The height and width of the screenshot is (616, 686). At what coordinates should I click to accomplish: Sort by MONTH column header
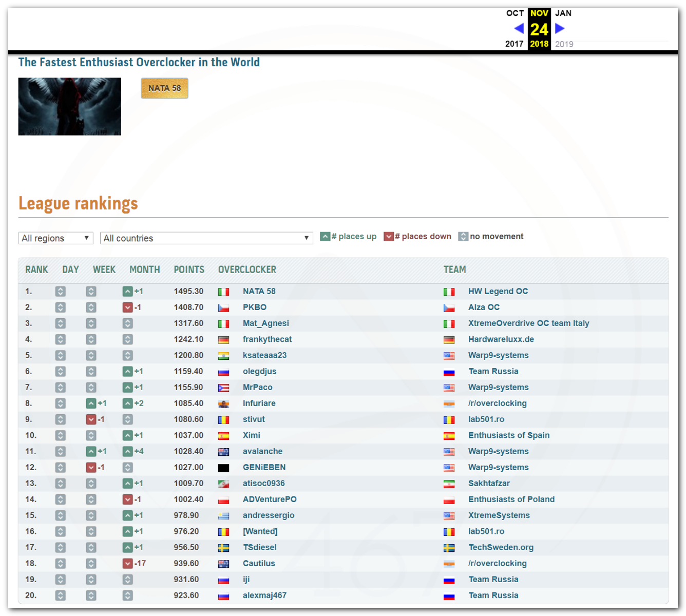tap(145, 269)
